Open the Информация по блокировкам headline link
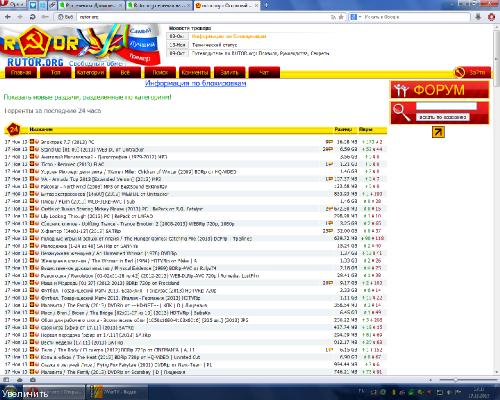 point(196,83)
